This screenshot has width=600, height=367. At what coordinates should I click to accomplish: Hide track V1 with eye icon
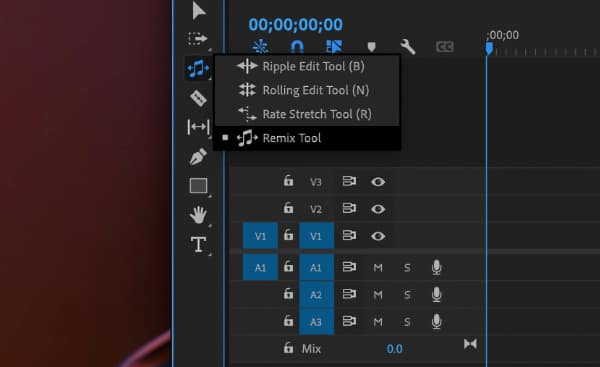click(378, 236)
